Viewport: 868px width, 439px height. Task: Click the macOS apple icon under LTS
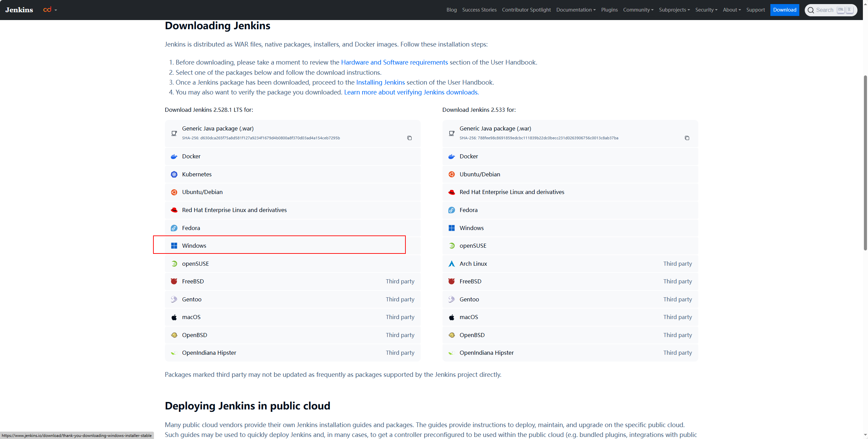click(174, 317)
